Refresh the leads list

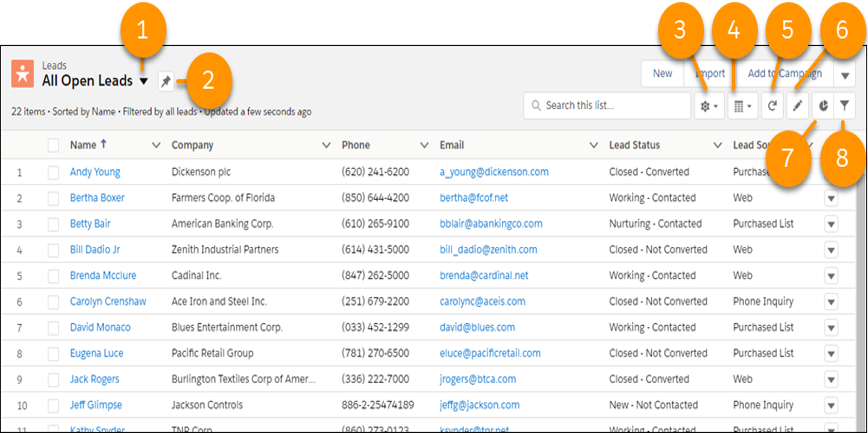pos(772,106)
